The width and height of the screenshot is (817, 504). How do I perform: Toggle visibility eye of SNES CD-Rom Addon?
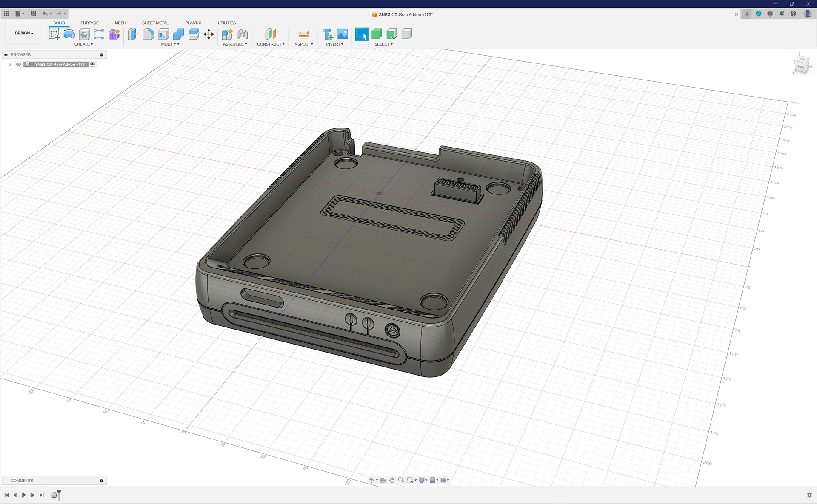(x=18, y=64)
